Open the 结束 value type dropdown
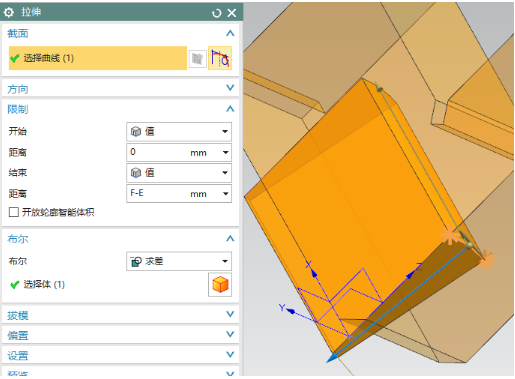Image resolution: width=515 pixels, height=379 pixels. pos(179,173)
